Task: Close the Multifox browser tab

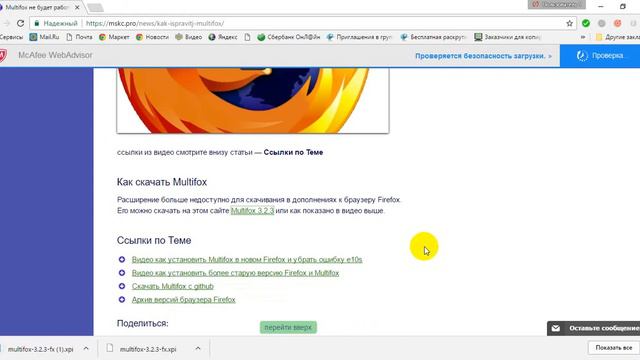Action: [x=77, y=7]
